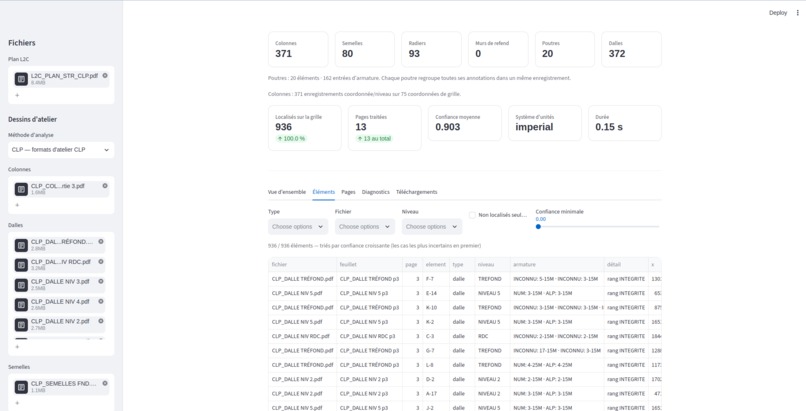The height and width of the screenshot is (411, 806).
Task: Click the Confiance minimale slider handle
Action: (x=538, y=227)
